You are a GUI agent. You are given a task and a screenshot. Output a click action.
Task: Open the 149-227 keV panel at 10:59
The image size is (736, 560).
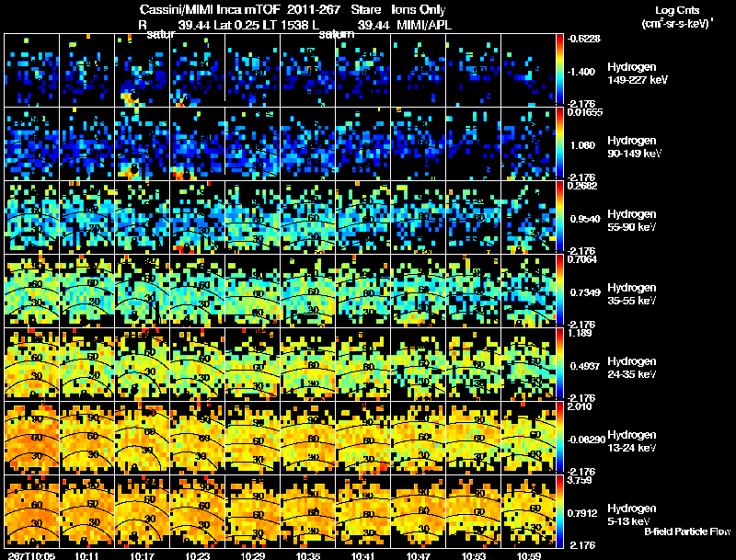pyautogui.click(x=528, y=70)
